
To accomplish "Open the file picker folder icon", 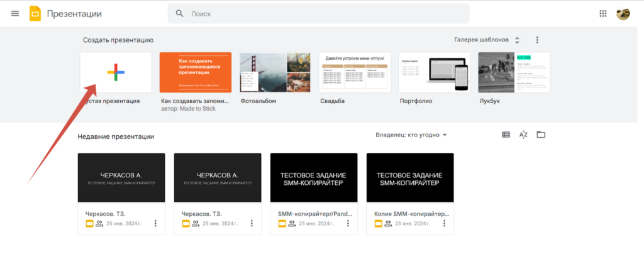I will click(541, 135).
